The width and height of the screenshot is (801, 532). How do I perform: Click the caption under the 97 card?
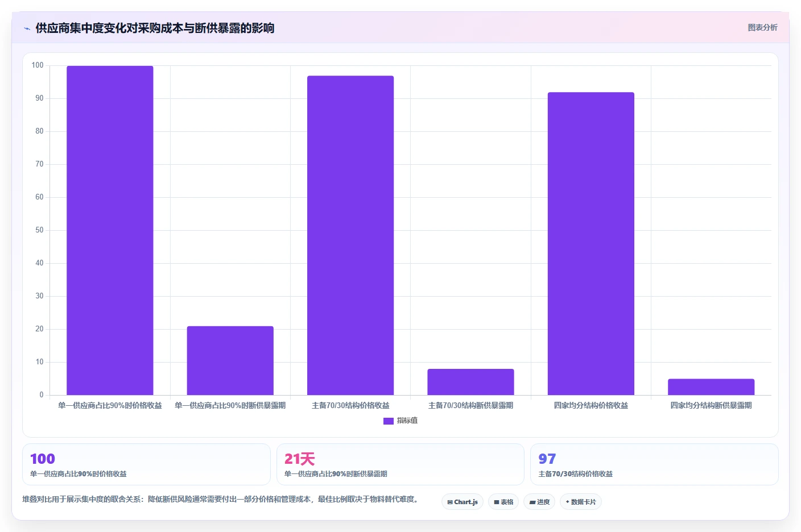(576, 474)
